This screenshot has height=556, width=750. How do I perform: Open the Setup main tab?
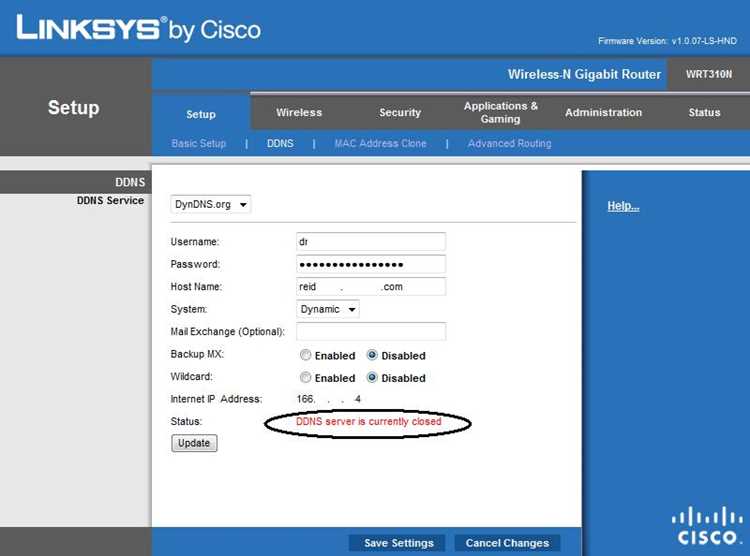(x=201, y=114)
